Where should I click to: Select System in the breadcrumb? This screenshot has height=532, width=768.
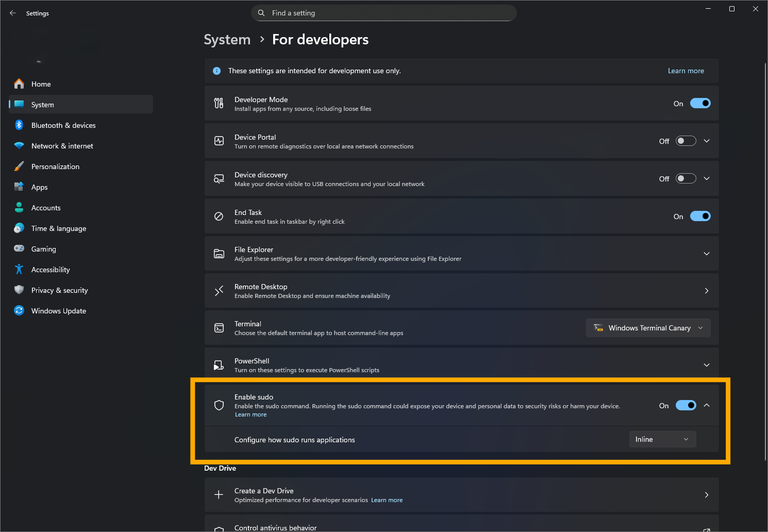[x=227, y=39]
